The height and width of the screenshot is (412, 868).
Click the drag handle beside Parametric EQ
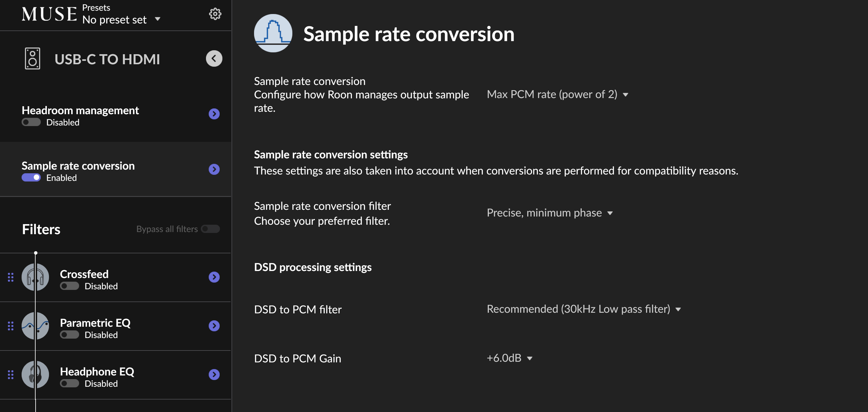tap(11, 326)
